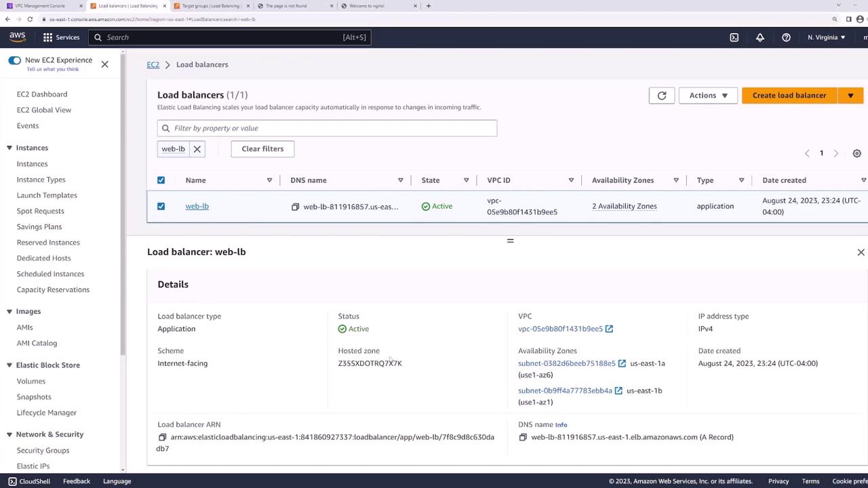Open the notifications bell
Image resolution: width=868 pixels, height=488 pixels.
point(760,37)
